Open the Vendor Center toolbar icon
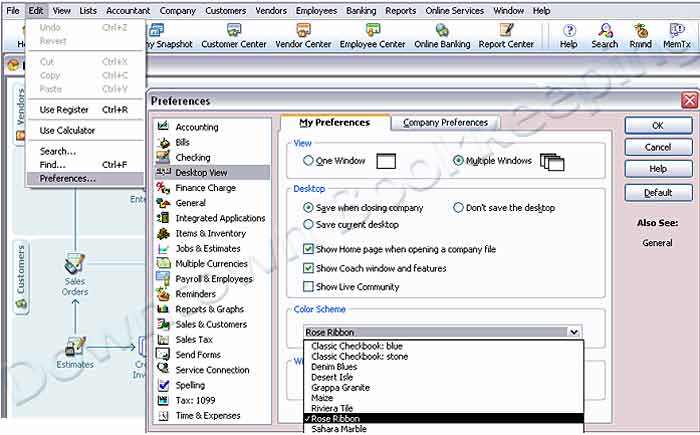Viewport: 700px width, 435px height. coord(303,36)
